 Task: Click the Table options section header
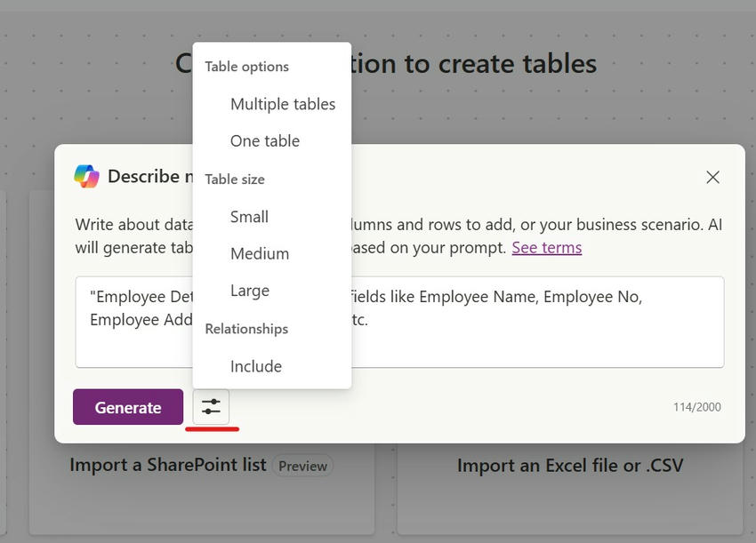(246, 67)
